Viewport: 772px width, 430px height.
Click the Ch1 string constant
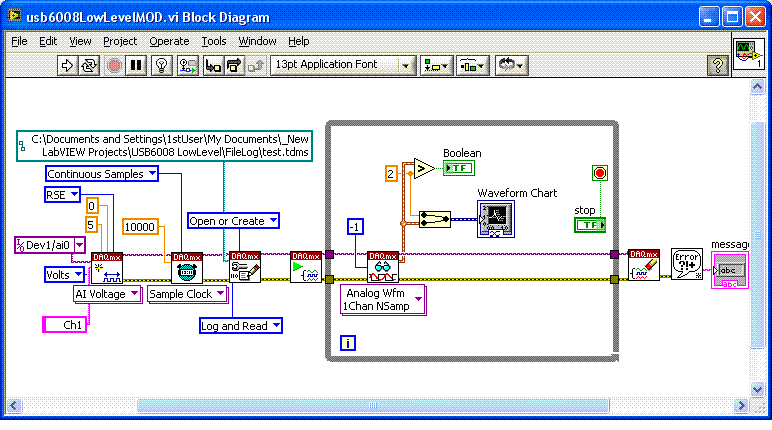64,325
